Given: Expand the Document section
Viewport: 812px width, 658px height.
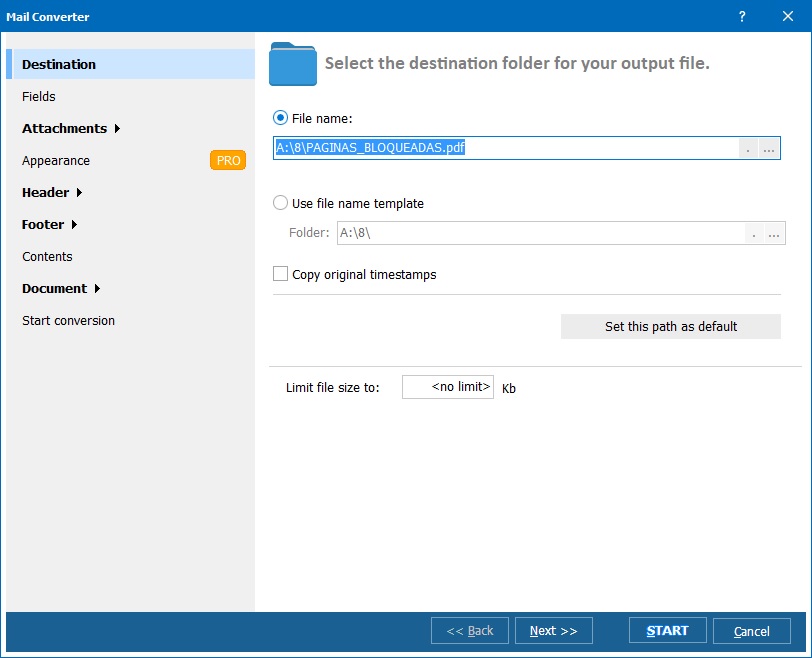Looking at the screenshot, I should click(x=55, y=288).
